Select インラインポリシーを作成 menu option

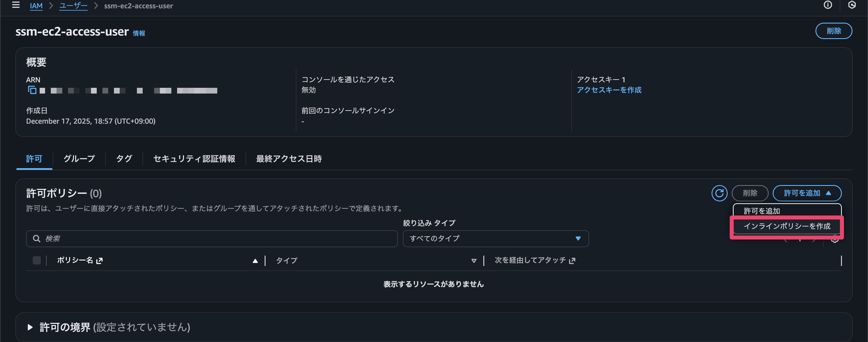[x=787, y=226]
